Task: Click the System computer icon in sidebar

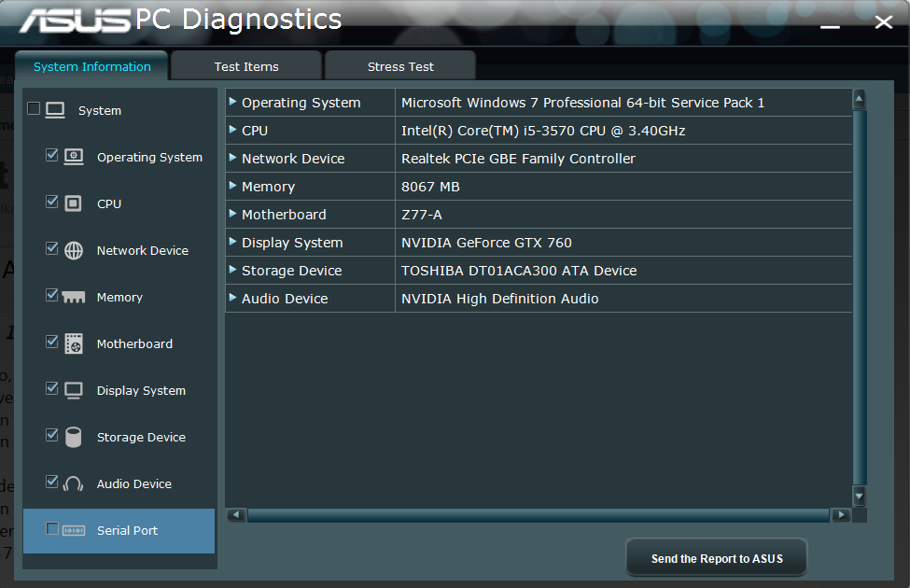Action: click(55, 110)
